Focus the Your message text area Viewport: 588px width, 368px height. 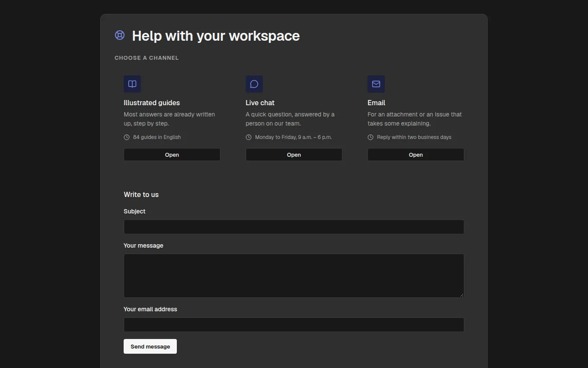click(x=294, y=276)
